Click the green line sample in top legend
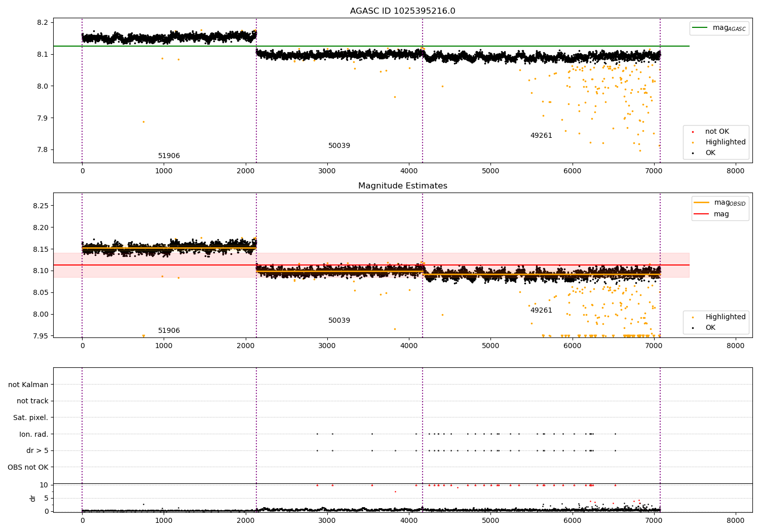Image resolution: width=760 pixels, height=532 pixels. click(700, 28)
